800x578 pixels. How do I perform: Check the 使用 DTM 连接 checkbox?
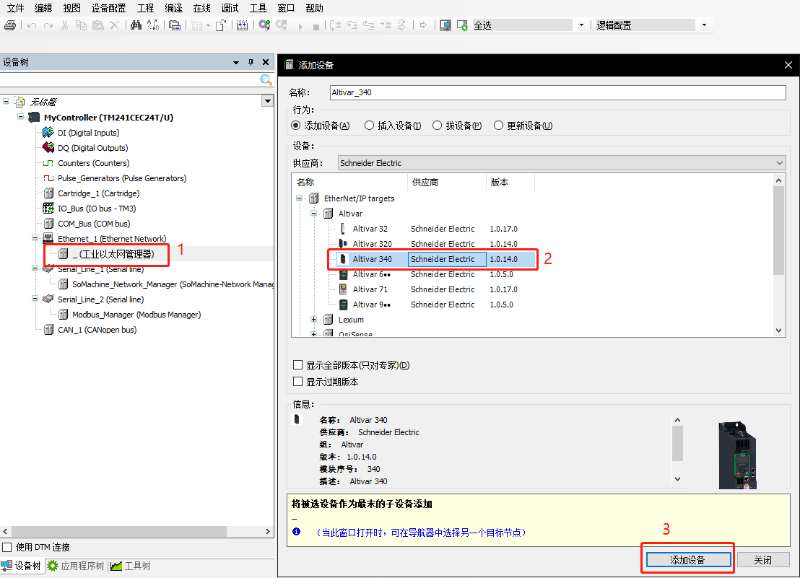[8, 547]
